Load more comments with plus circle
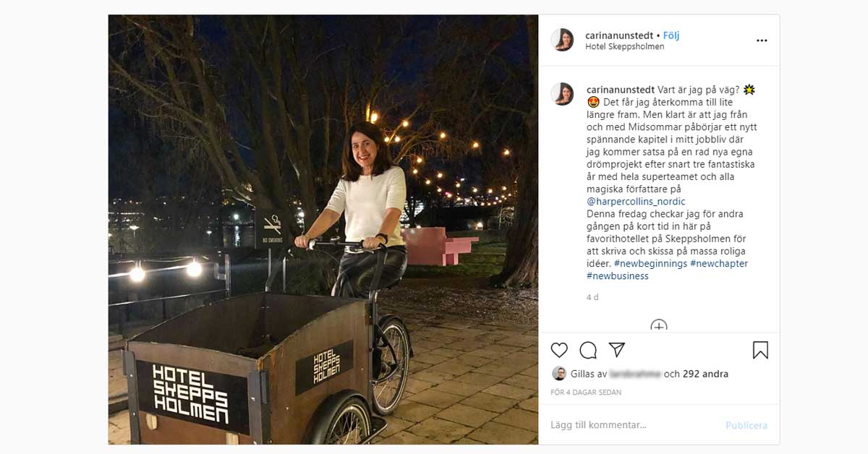The width and height of the screenshot is (868, 454). 659,326
